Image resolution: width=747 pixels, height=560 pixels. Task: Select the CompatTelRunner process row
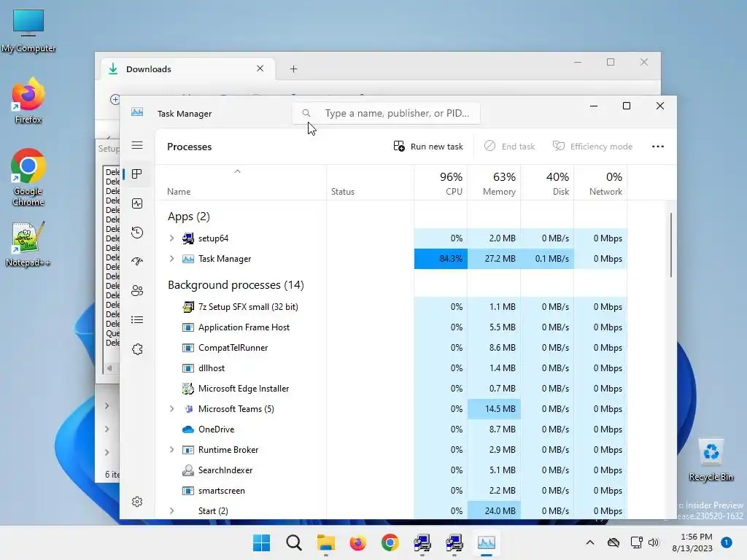click(x=391, y=348)
